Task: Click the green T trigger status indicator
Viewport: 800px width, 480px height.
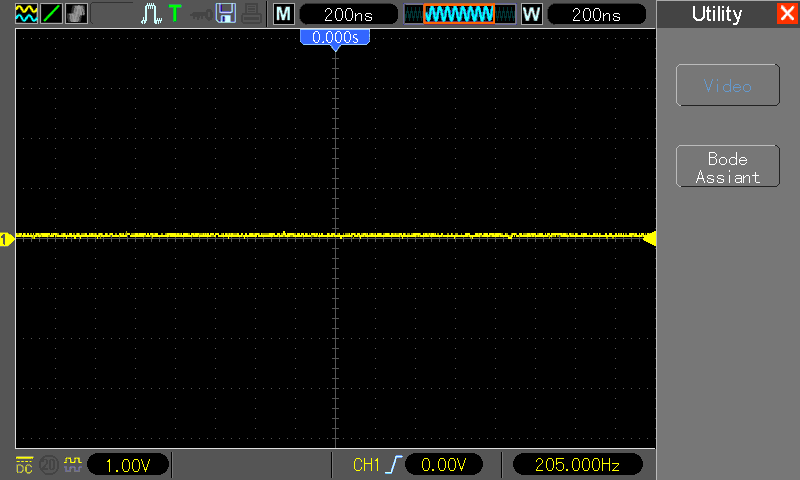Action: tap(175, 13)
